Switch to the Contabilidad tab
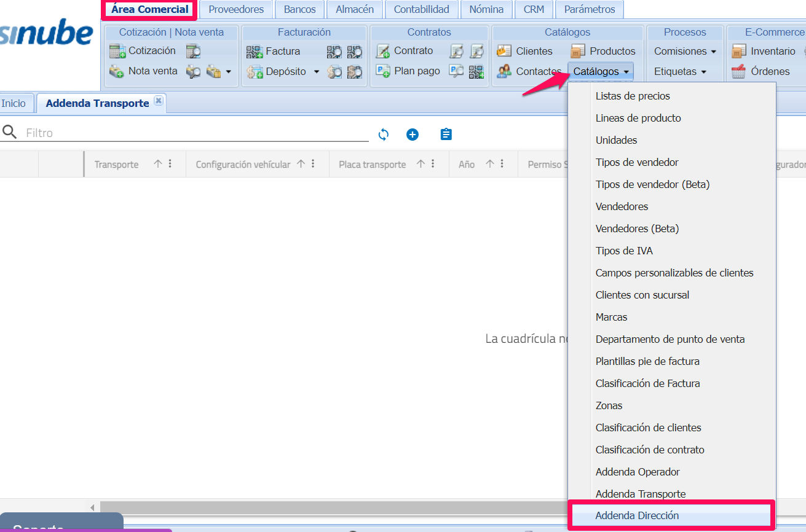806x532 pixels. (x=421, y=9)
